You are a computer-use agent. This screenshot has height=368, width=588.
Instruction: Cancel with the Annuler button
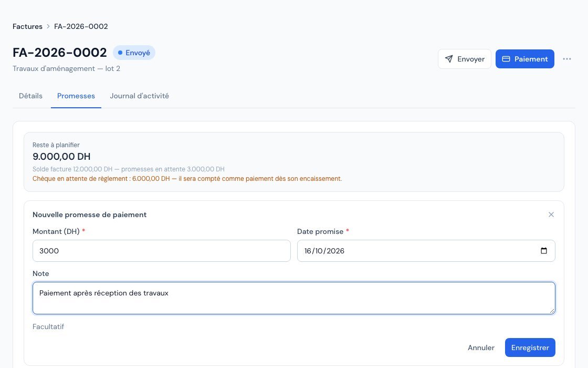tap(481, 347)
